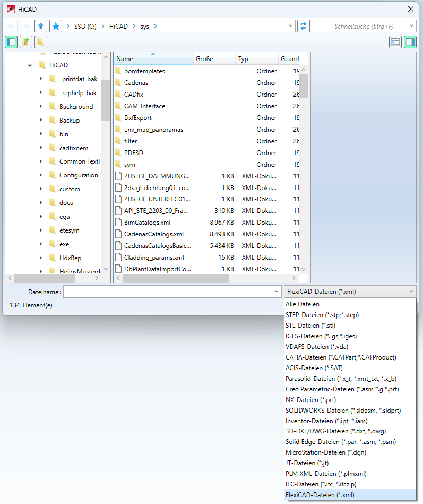Screen dimensions: 423x504
Task: Choose STL-Dateien file filter
Action: pos(350,326)
